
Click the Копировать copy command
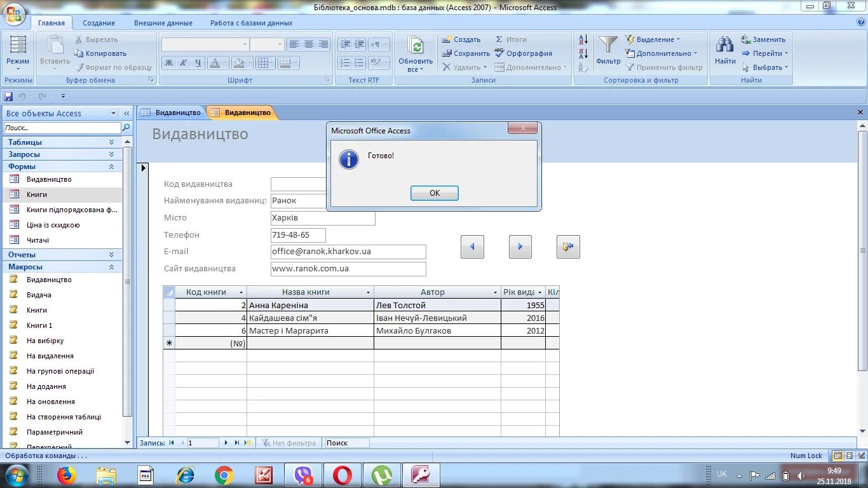100,53
